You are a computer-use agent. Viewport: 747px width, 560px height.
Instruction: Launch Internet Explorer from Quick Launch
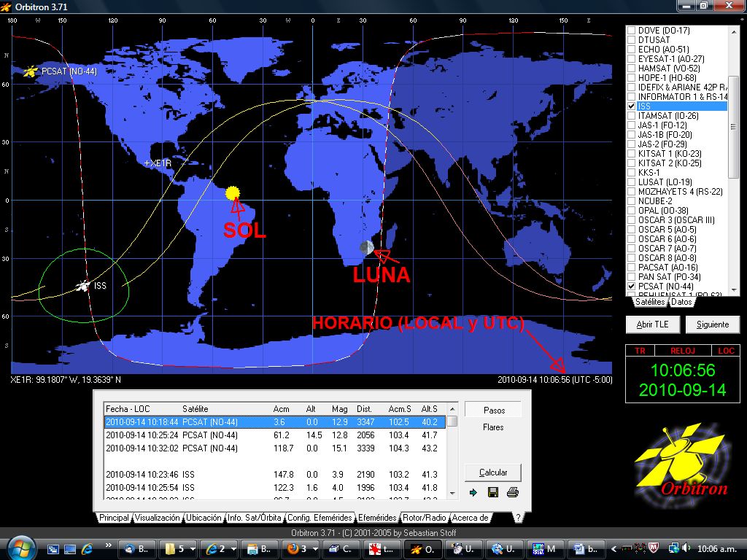88,548
